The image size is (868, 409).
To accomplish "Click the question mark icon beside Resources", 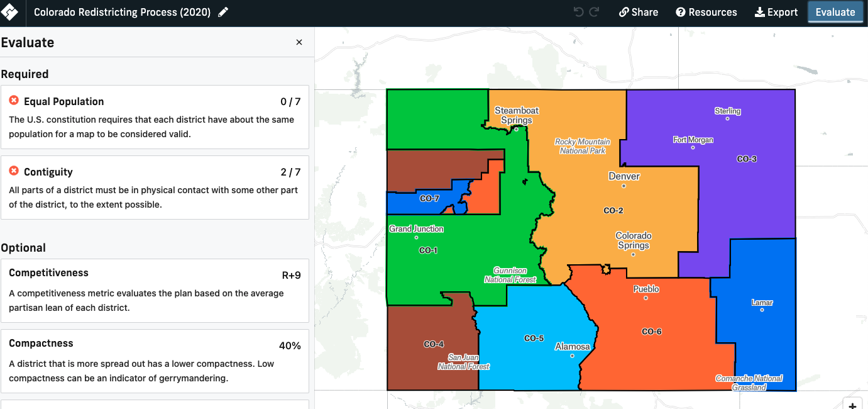I will tap(680, 11).
